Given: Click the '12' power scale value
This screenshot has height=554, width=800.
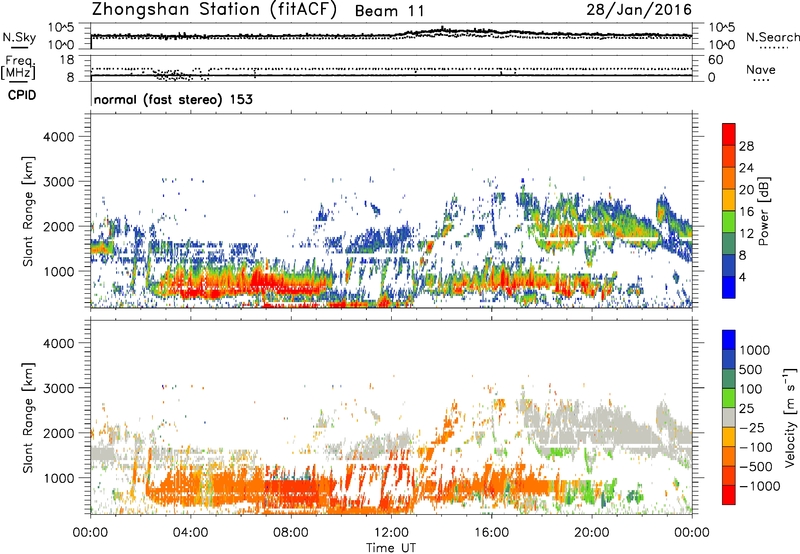Looking at the screenshot, I should [x=746, y=234].
